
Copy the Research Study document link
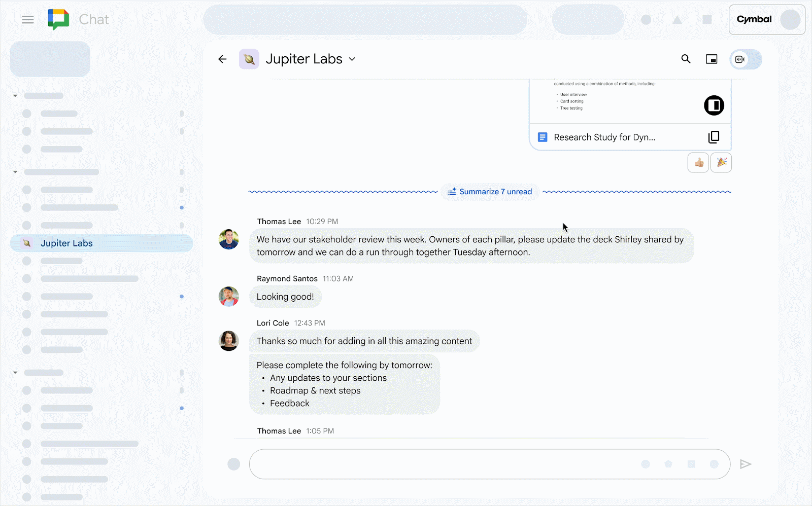(x=714, y=137)
